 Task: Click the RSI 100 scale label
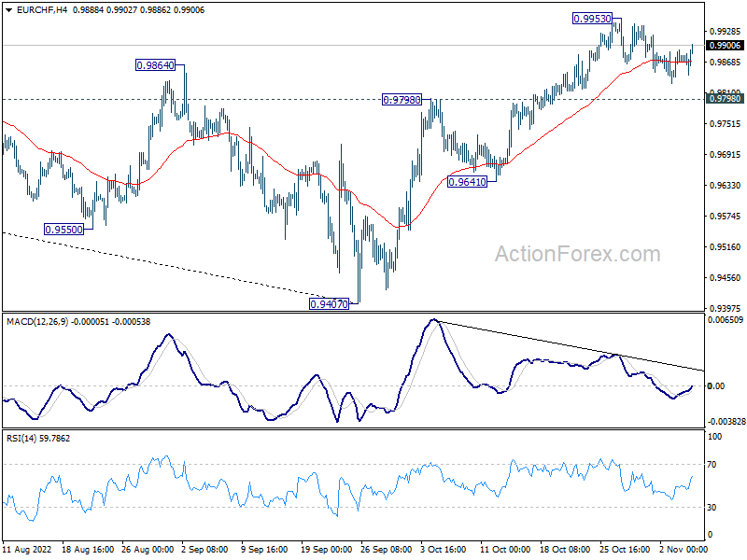tap(714, 437)
